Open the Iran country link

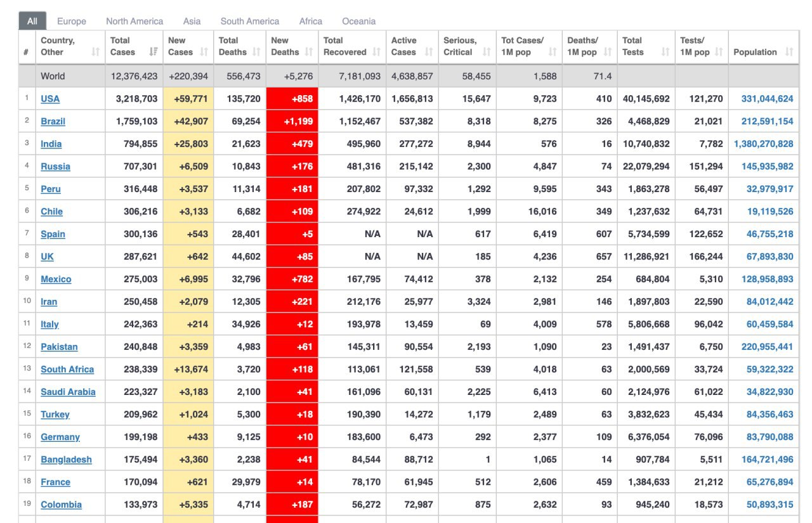[x=49, y=302]
